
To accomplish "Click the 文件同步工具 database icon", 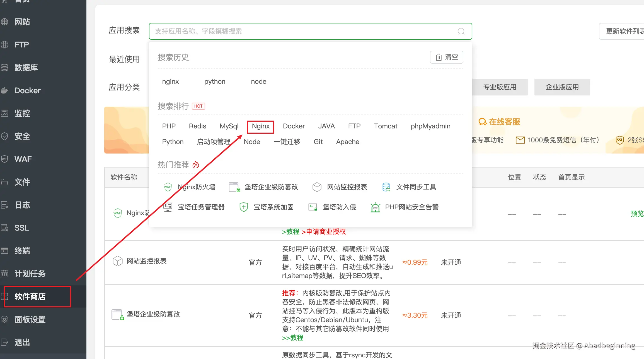I will coord(386,187).
